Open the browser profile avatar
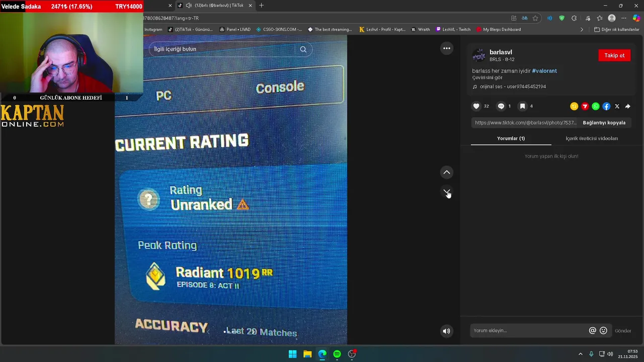644x362 pixels. click(x=612, y=18)
